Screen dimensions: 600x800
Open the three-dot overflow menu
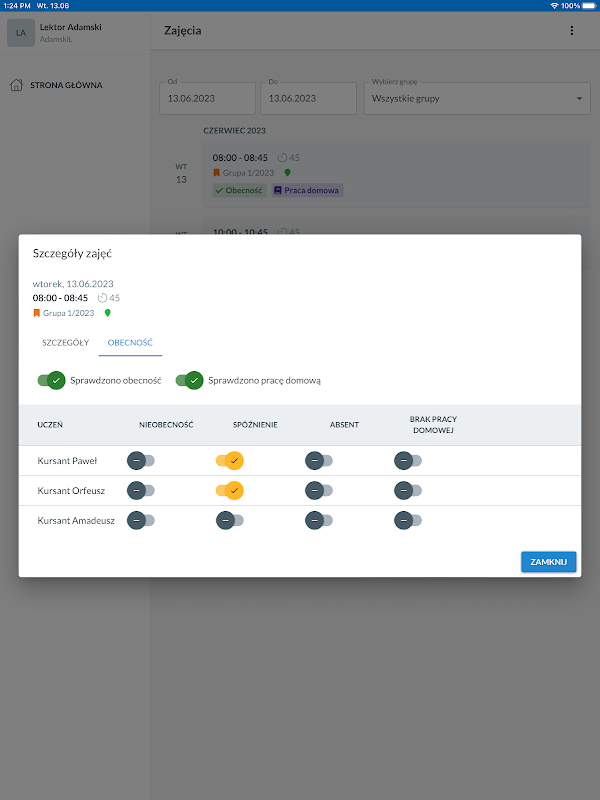[571, 31]
